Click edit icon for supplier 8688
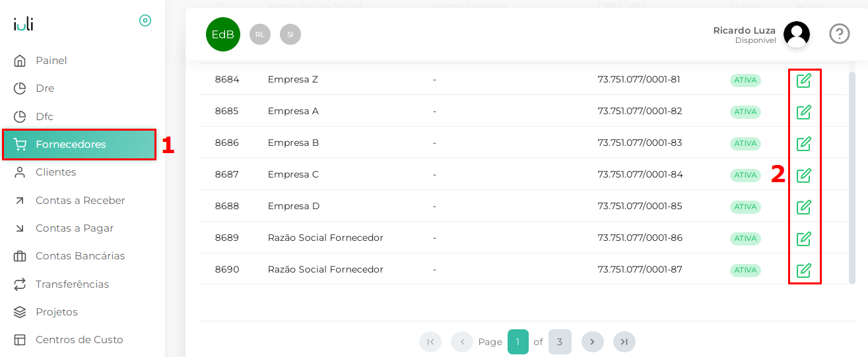The height and width of the screenshot is (357, 868). point(803,207)
